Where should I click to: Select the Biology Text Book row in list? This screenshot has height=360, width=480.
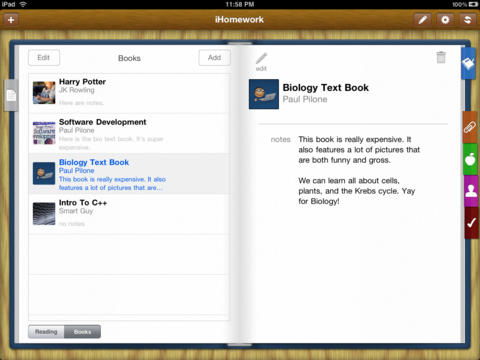129,174
